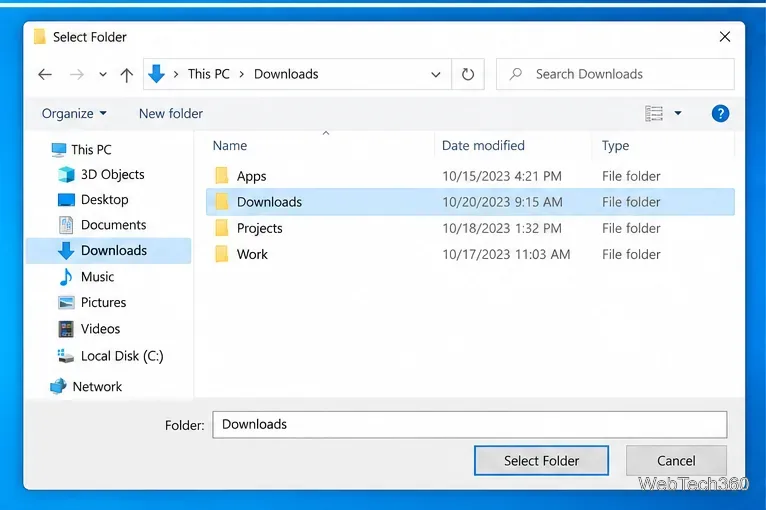
Task: Select the Work folder
Action: pos(252,254)
